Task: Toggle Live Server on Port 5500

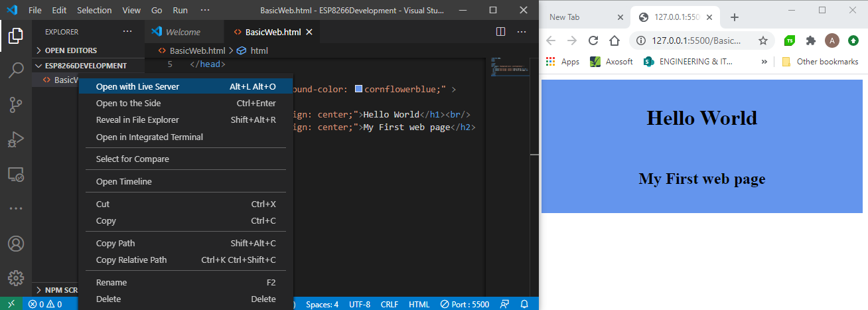Action: pos(465,304)
